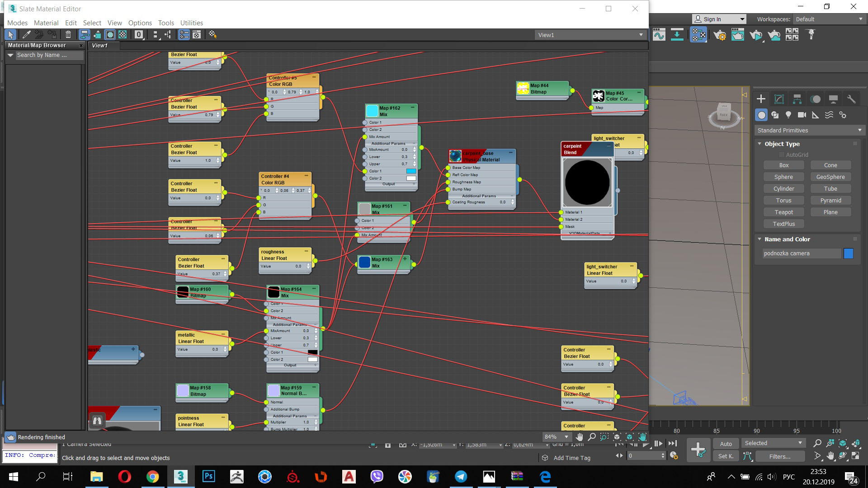868x488 pixels.
Task: Click the Material ID Channel 0 icon
Action: coord(139,35)
